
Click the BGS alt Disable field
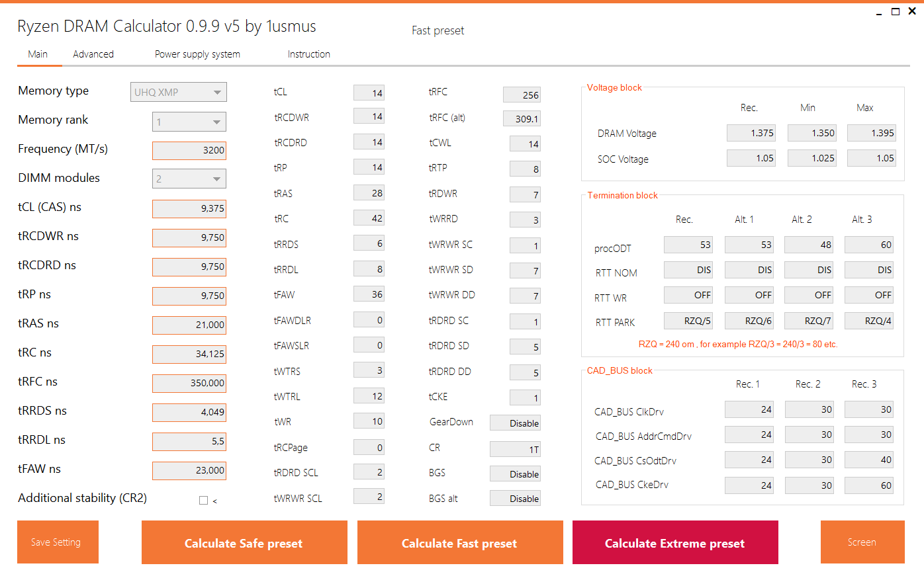coord(515,499)
